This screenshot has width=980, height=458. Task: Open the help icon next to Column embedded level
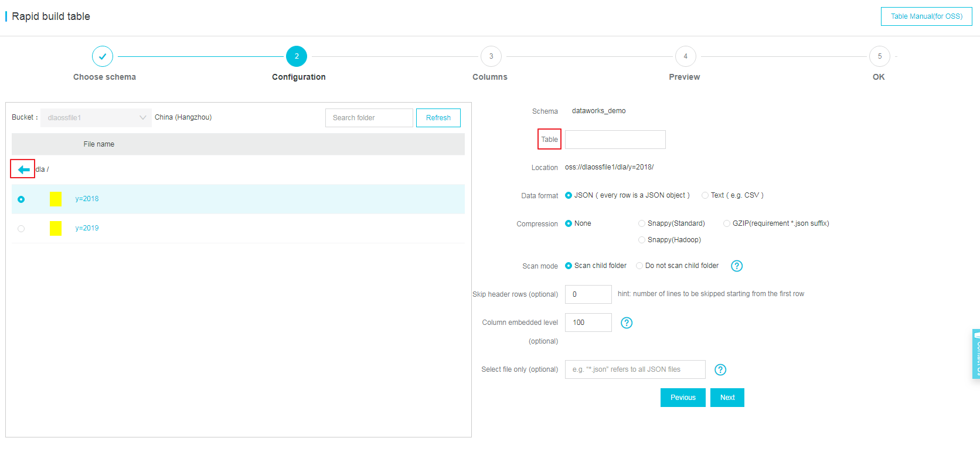(627, 323)
